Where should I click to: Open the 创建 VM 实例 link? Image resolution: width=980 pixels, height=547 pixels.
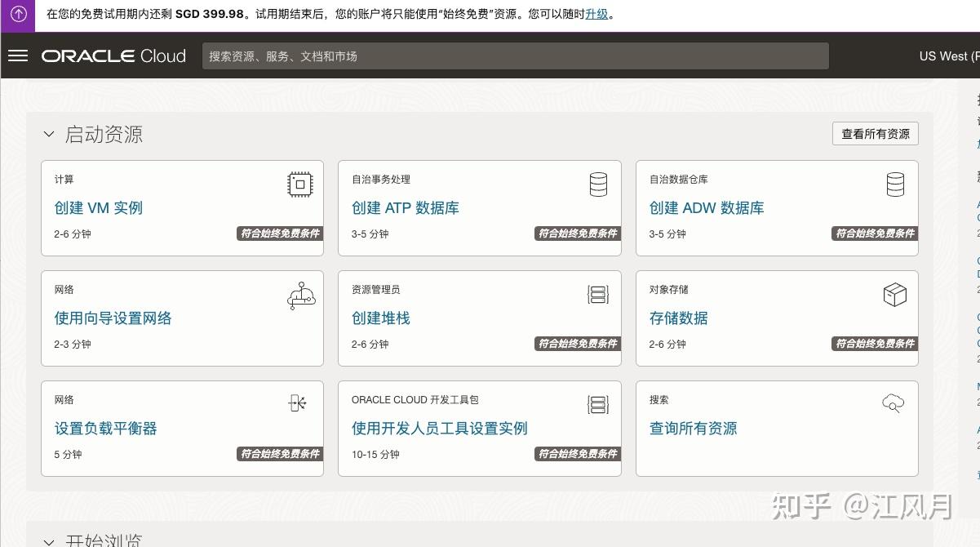pos(98,208)
